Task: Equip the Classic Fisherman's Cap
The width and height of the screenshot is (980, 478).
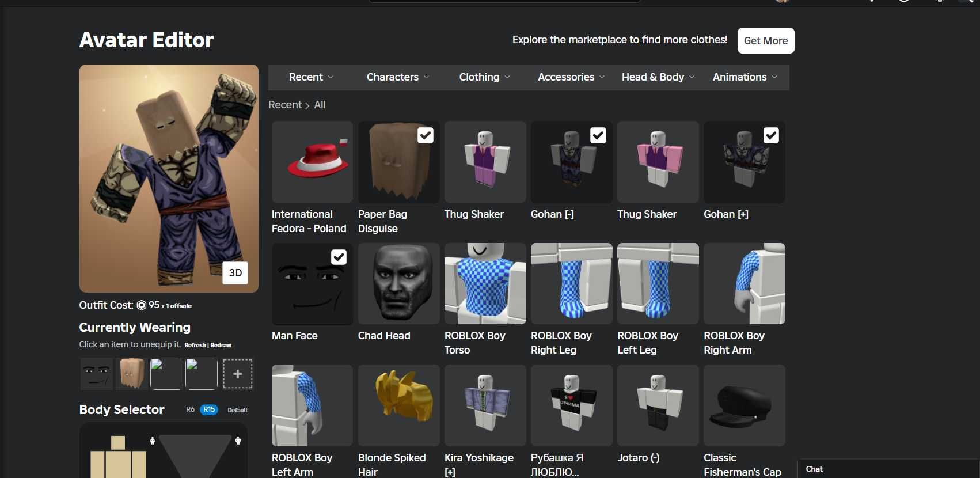Action: [745, 405]
